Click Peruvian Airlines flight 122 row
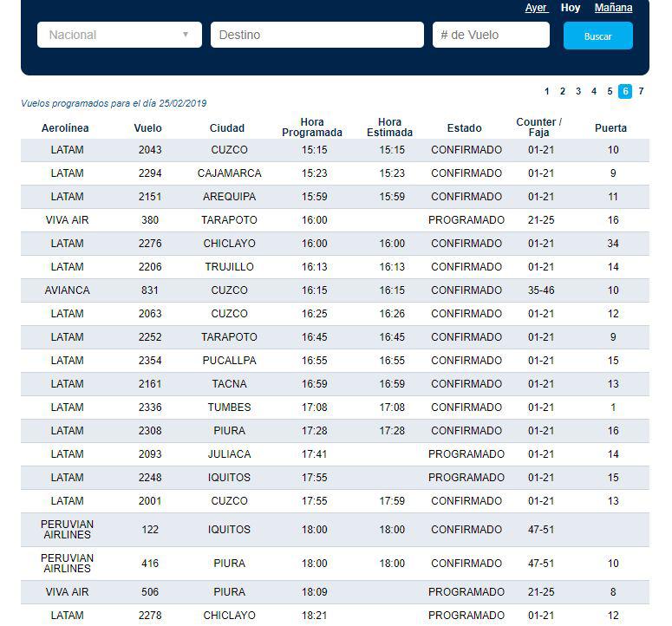Image resolution: width=672 pixels, height=626 pixels. [335, 530]
